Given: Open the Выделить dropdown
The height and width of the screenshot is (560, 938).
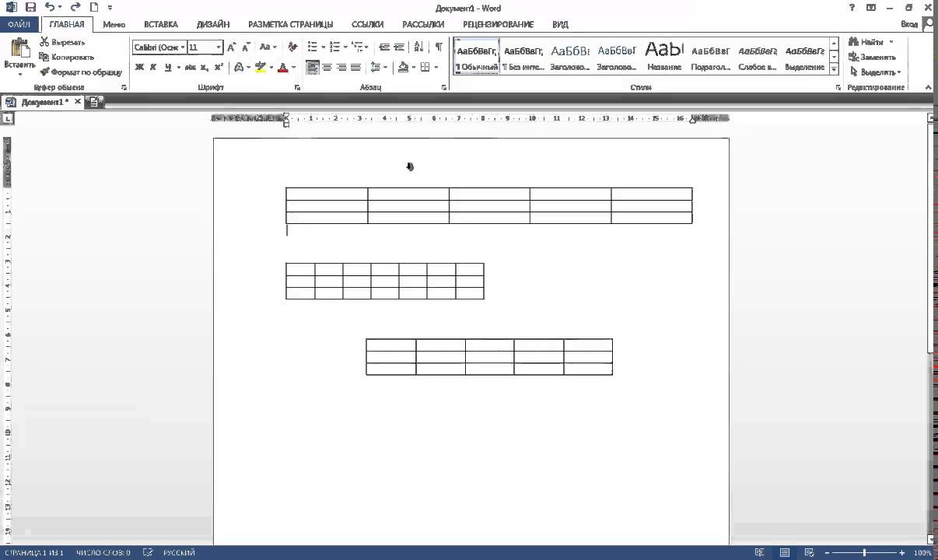Looking at the screenshot, I should coord(899,72).
